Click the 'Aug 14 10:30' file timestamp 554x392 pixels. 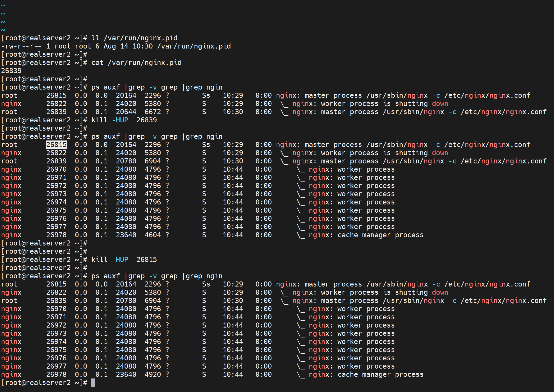point(128,46)
